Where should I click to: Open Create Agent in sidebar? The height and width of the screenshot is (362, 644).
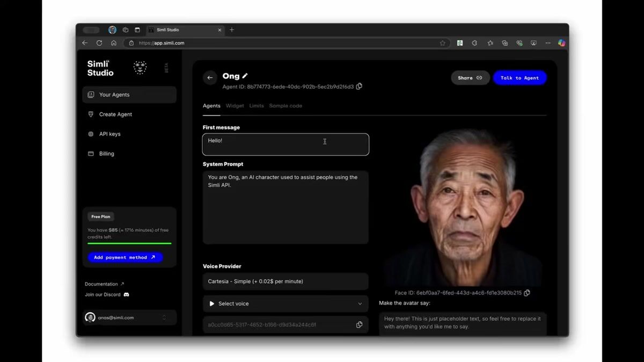pyautogui.click(x=129, y=114)
